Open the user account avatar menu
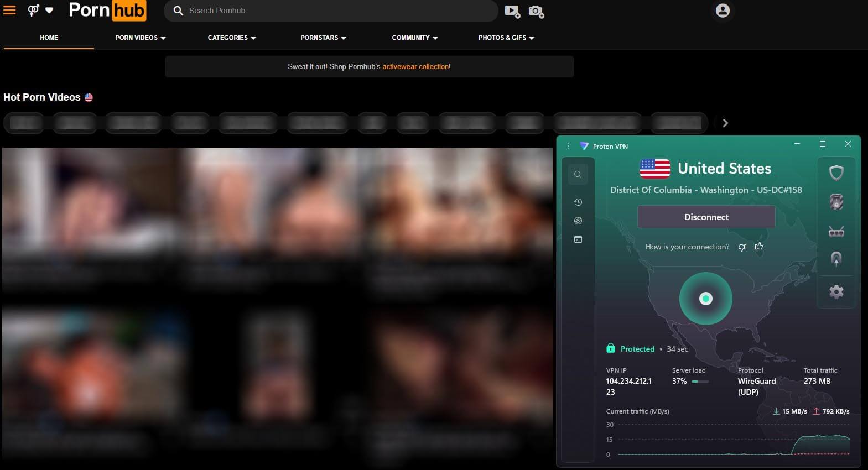The image size is (868, 470). [x=723, y=11]
